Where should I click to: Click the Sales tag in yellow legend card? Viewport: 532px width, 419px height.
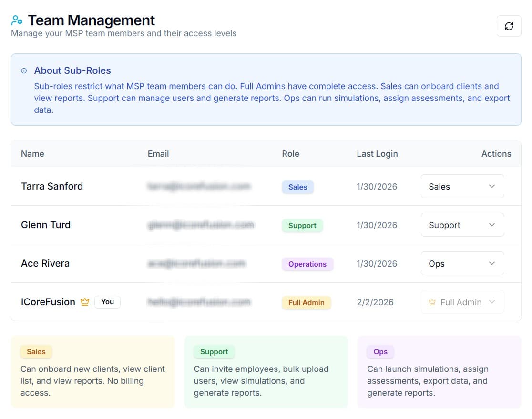coord(36,352)
